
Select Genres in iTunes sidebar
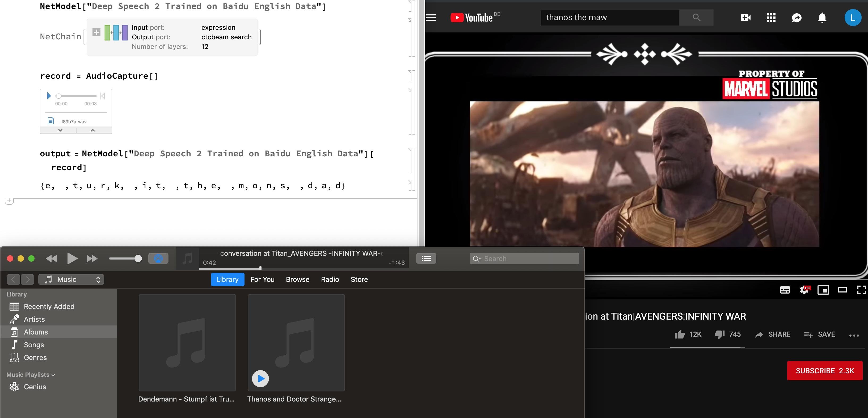pos(59,358)
